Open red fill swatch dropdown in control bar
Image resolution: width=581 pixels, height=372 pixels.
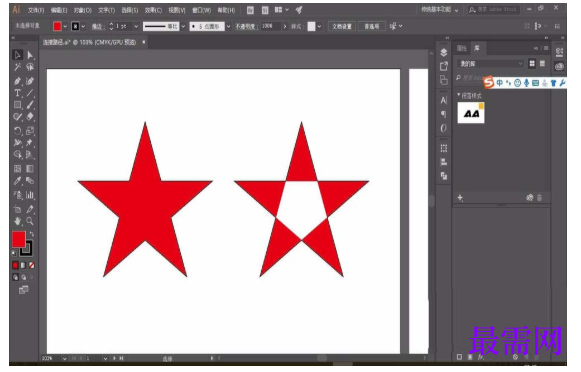click(66, 26)
